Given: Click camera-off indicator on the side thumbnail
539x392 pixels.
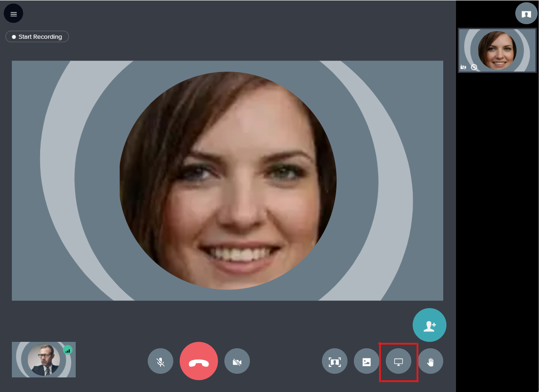Looking at the screenshot, I should [x=463, y=67].
